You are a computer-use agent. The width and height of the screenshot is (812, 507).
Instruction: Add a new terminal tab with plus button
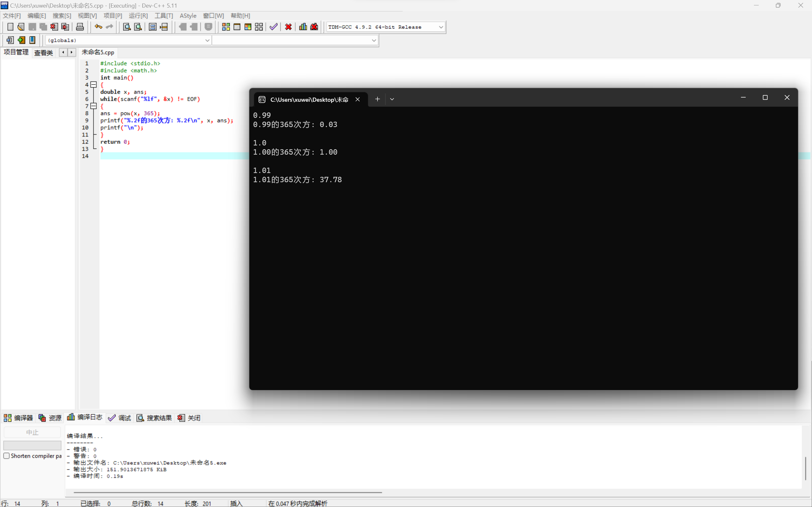point(377,99)
